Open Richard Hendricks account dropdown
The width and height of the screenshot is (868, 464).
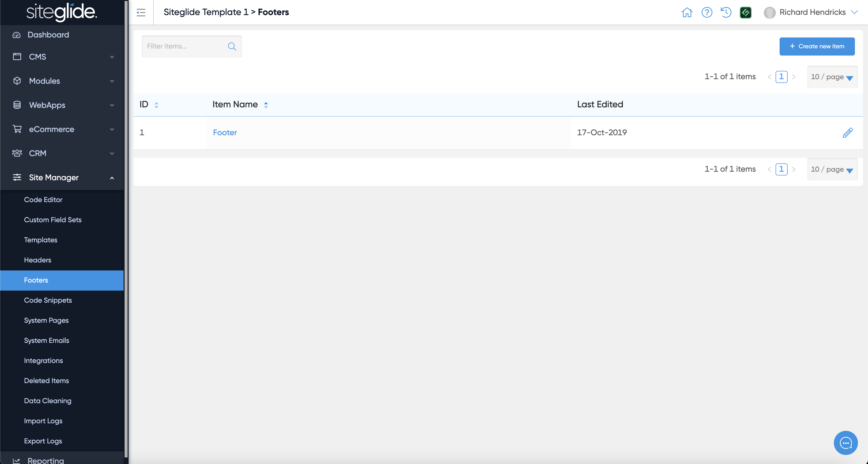(812, 13)
